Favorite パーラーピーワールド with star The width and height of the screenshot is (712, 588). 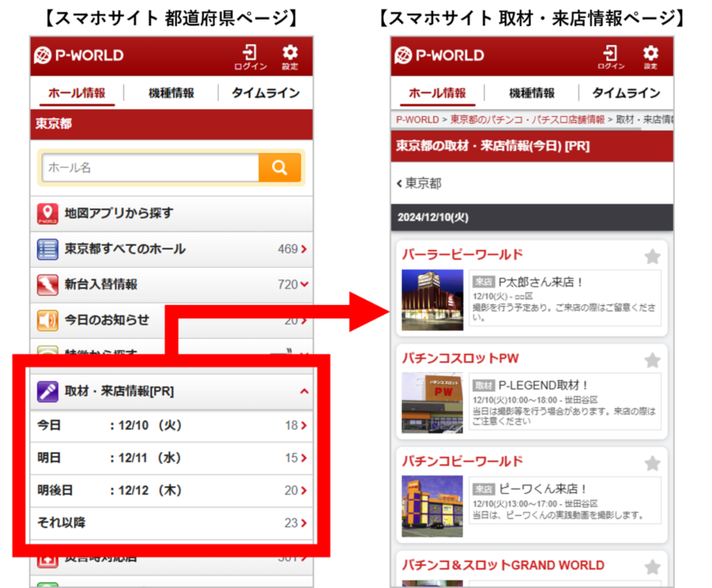[x=653, y=257]
